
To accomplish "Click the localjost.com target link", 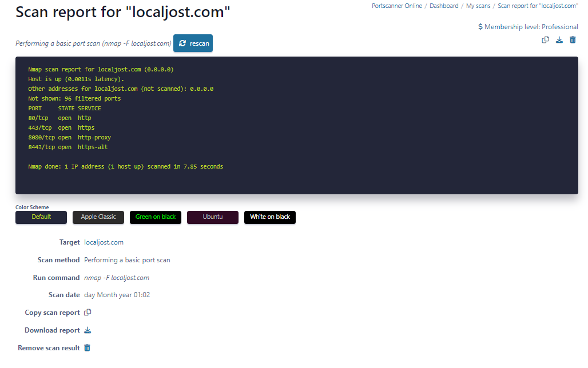I will pos(104,242).
